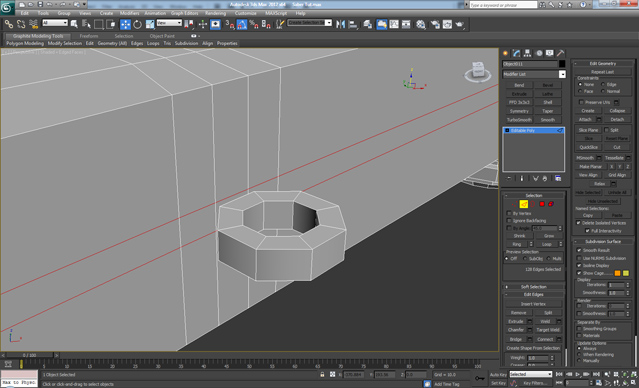
Task: Open the Modify command panel tab
Action: point(517,53)
